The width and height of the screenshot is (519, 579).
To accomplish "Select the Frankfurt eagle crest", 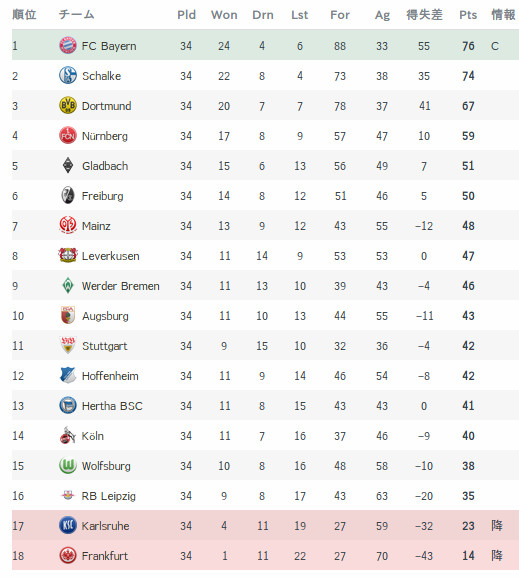I will [68, 555].
